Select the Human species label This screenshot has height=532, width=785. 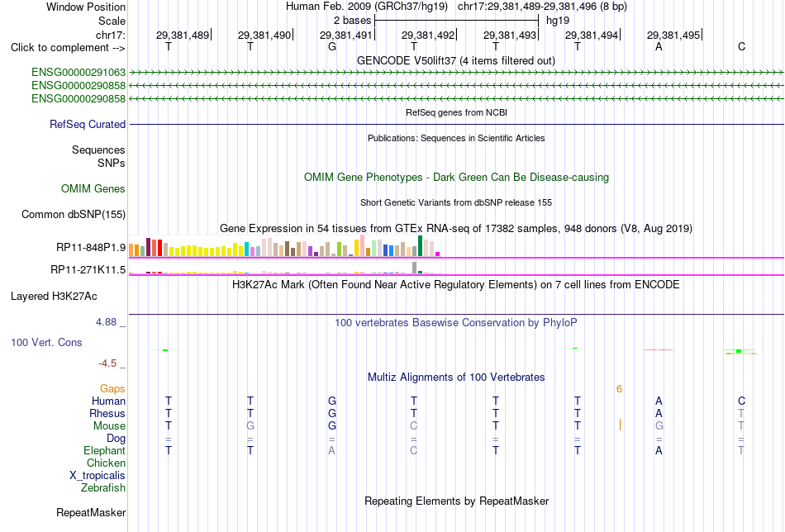point(108,401)
